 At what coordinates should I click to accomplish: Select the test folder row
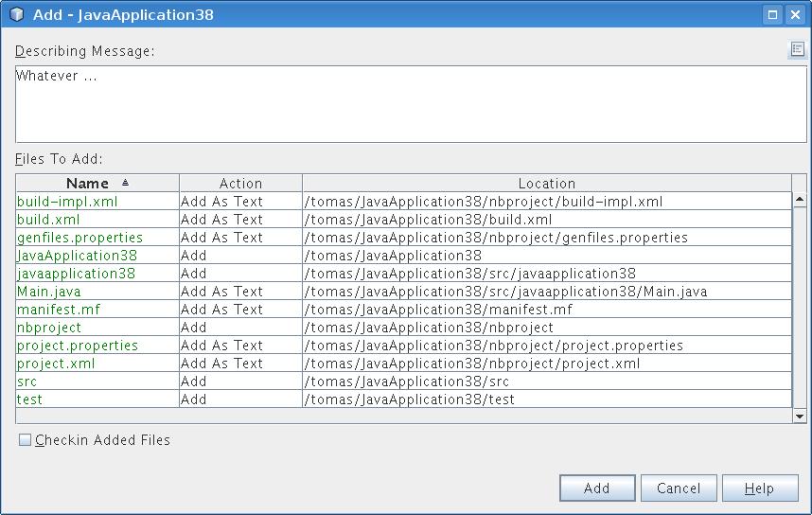(x=30, y=400)
